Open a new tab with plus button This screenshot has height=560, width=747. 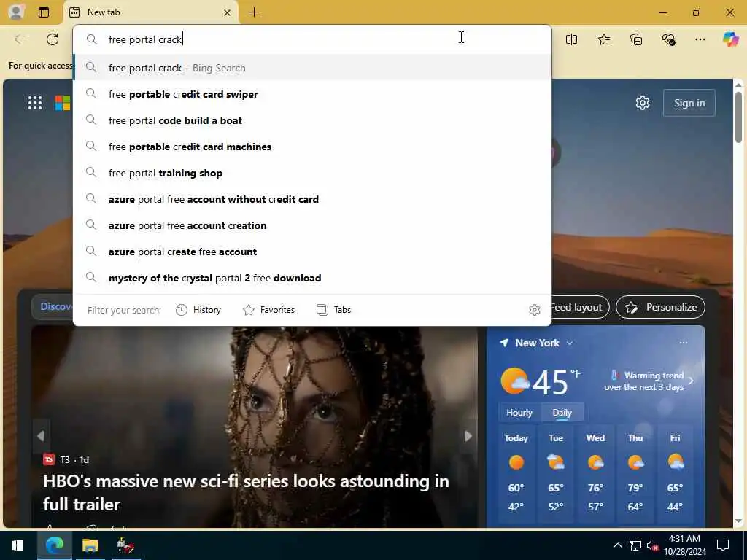point(255,12)
